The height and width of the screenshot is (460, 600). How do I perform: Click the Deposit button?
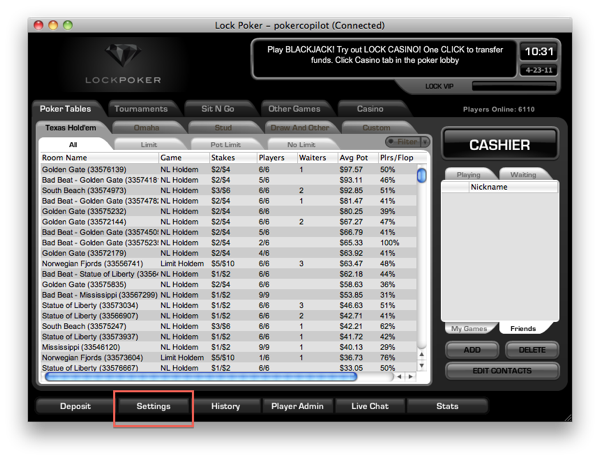pyautogui.click(x=75, y=406)
